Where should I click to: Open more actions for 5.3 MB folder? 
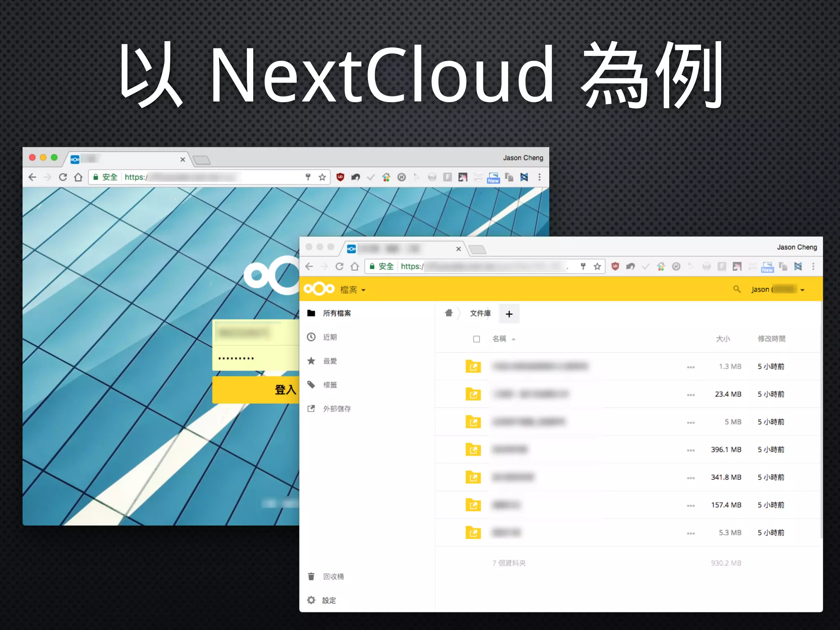(x=691, y=533)
